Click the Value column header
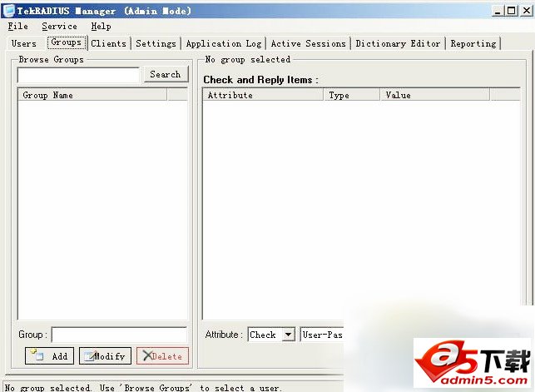The width and height of the screenshot is (535, 392). [435, 95]
